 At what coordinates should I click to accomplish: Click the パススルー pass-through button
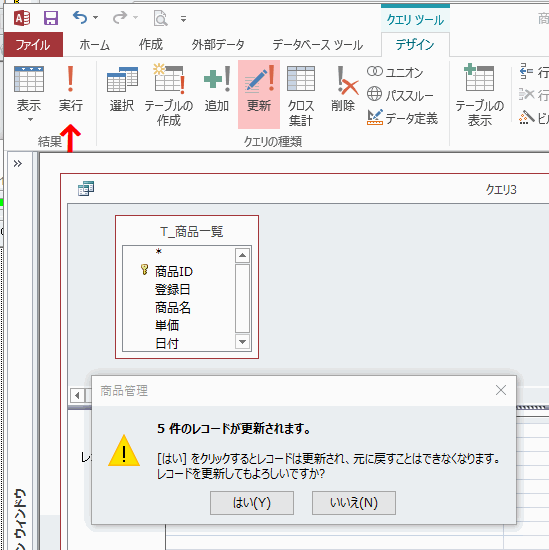pos(400,95)
